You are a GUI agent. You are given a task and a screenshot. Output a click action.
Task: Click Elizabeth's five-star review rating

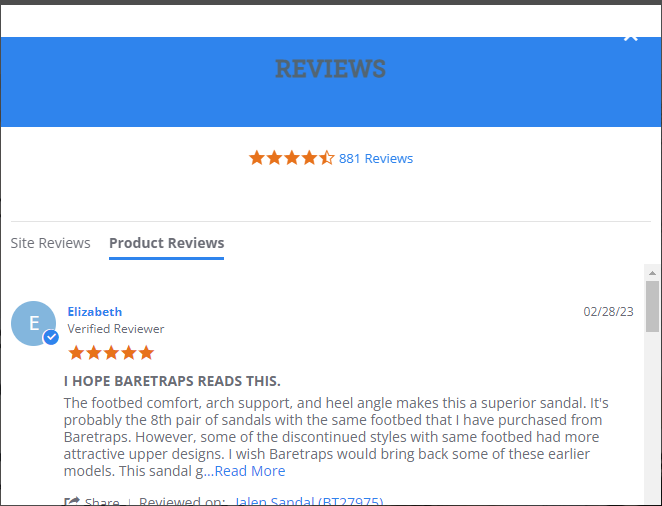coord(111,352)
